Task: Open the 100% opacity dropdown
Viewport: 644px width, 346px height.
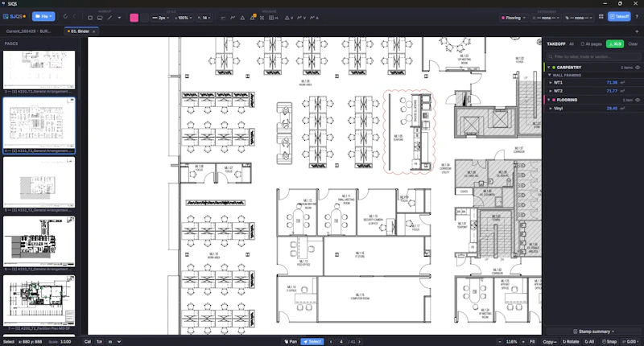Action: click(184, 18)
